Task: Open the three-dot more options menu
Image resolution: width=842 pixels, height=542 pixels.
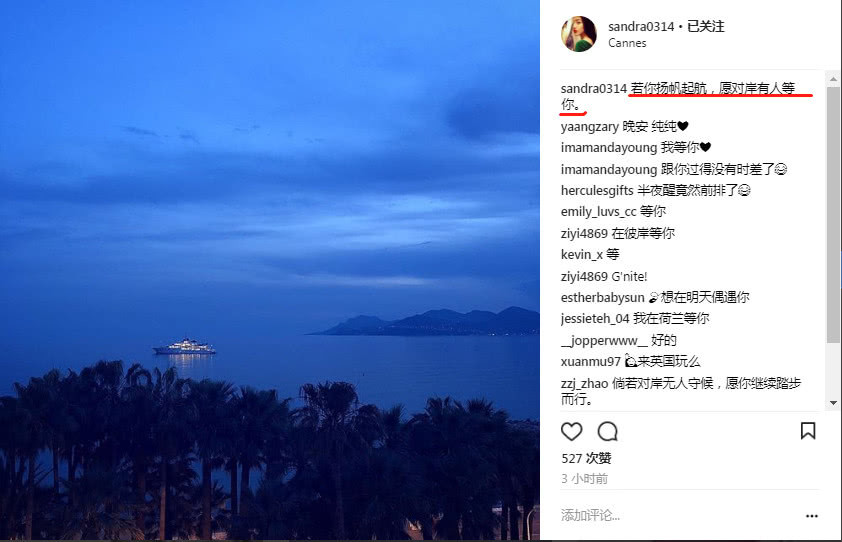Action: 812,516
